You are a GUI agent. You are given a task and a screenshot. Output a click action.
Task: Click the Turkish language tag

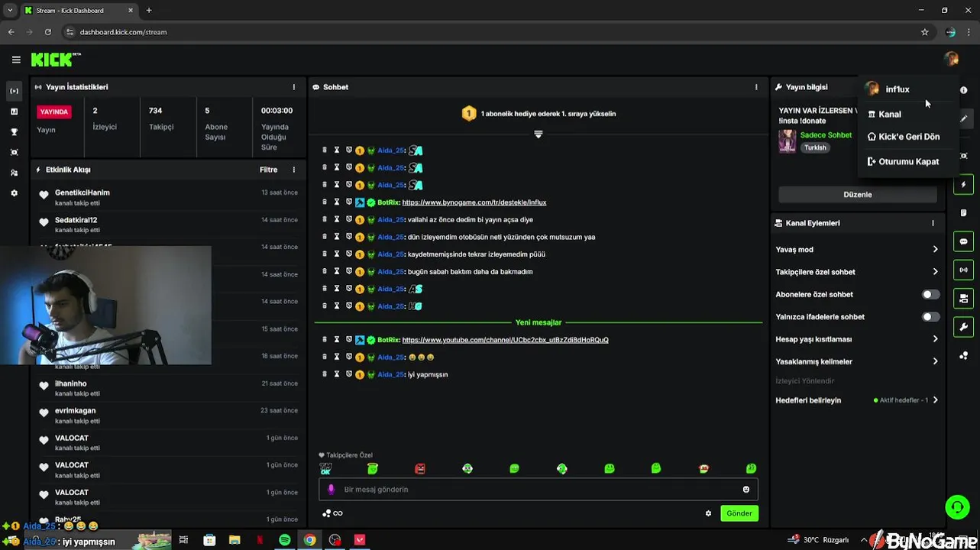pos(815,147)
